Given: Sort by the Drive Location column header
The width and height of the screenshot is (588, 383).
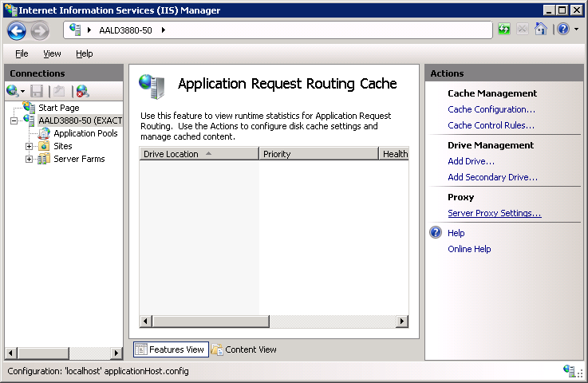Looking at the screenshot, I should [x=199, y=154].
